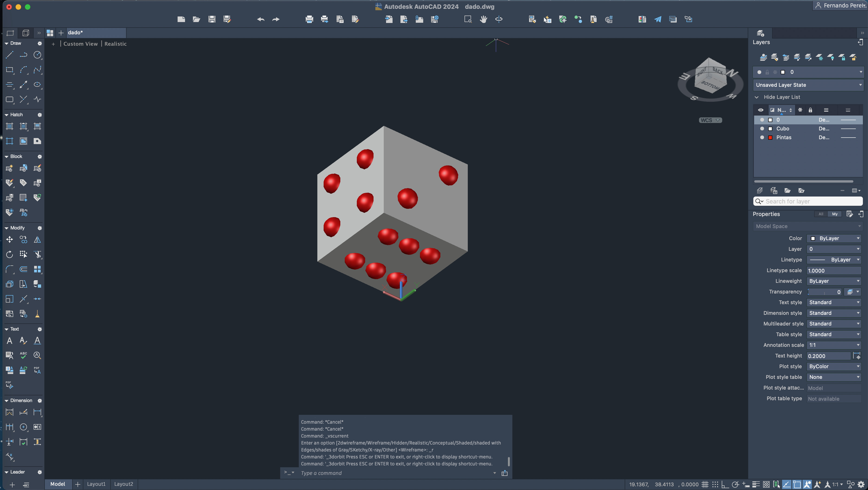Click the Zoom window toolbar icon
The image size is (868, 490).
(468, 19)
